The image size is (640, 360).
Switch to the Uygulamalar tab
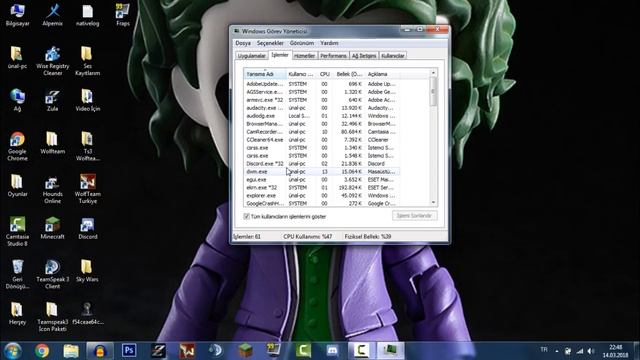[251, 56]
